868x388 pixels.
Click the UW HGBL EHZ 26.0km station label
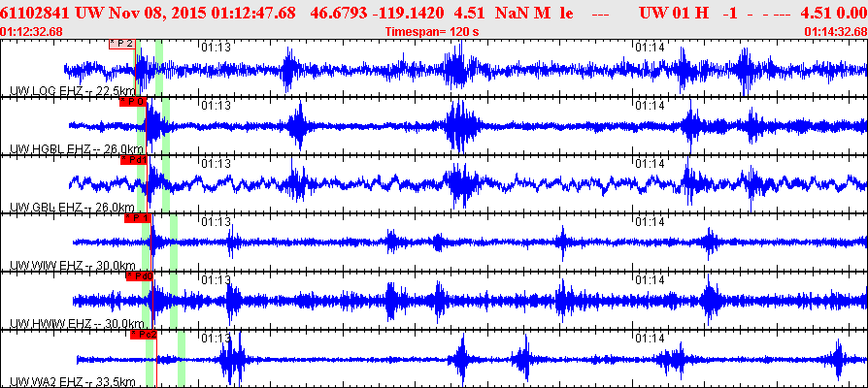(x=77, y=149)
